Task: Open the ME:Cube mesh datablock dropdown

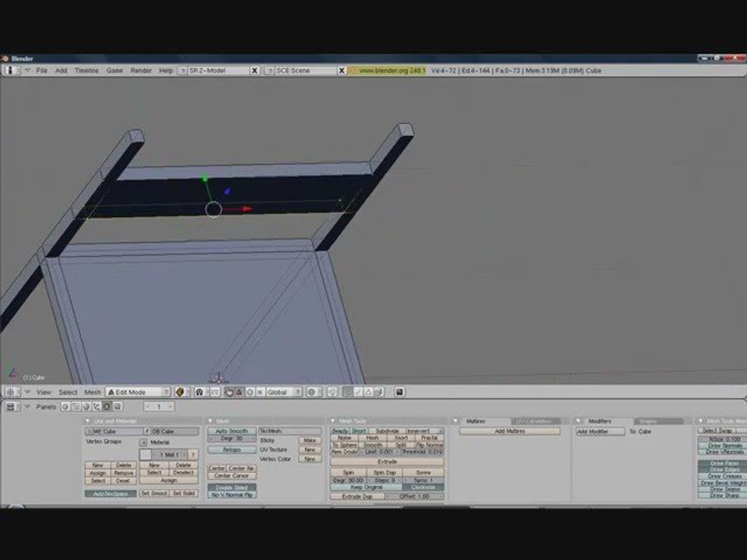Action: point(89,432)
